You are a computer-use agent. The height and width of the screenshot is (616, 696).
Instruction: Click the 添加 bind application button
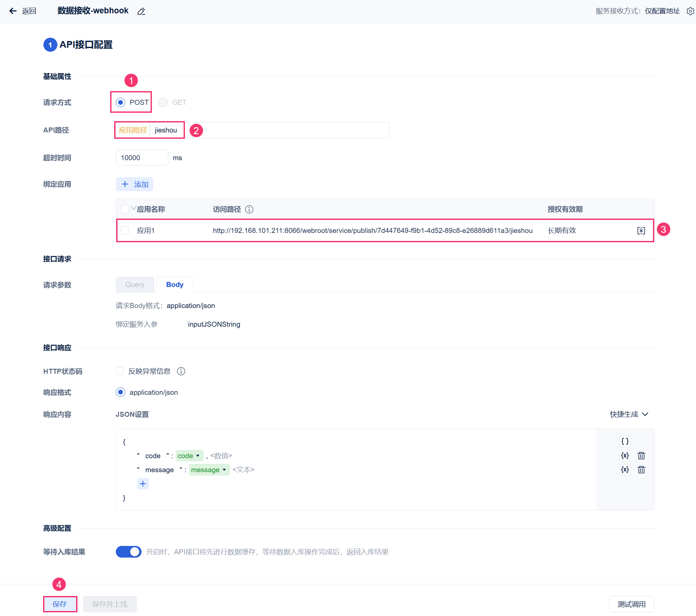click(x=135, y=185)
